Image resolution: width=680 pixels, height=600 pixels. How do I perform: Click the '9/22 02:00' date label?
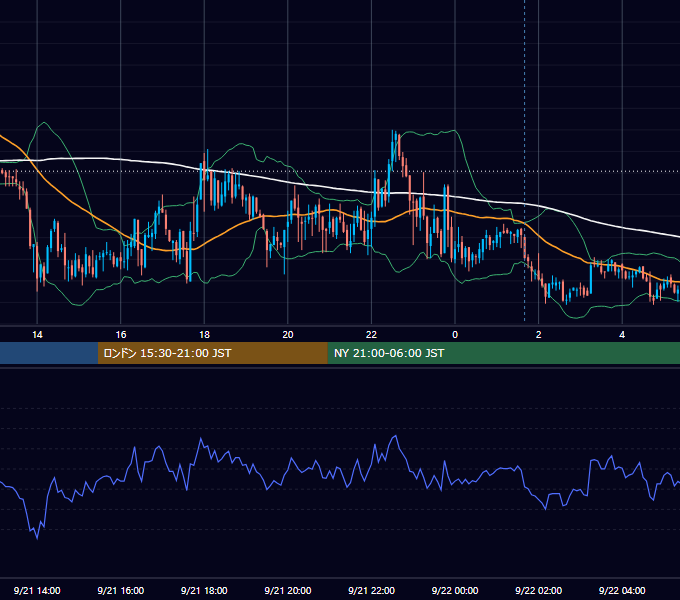click(539, 590)
